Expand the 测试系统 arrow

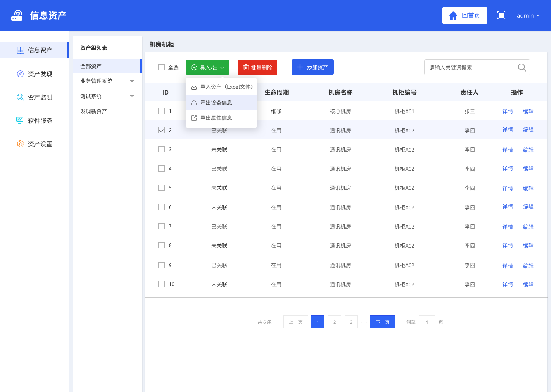point(132,96)
